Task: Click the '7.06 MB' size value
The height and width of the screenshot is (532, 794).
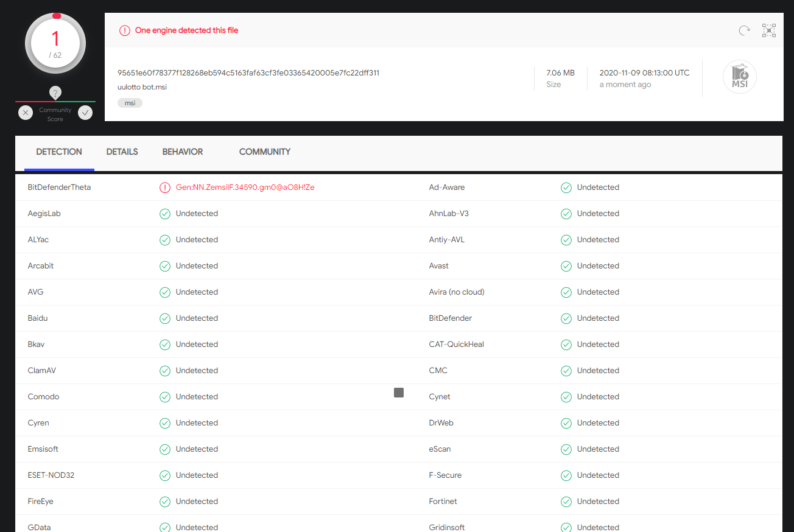Action: pos(560,73)
